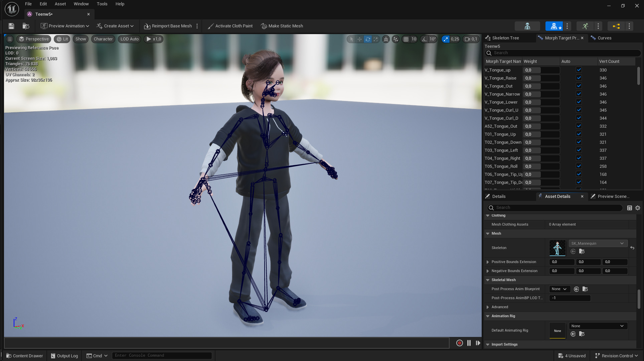Select the scale objects tool in viewport

(x=376, y=39)
